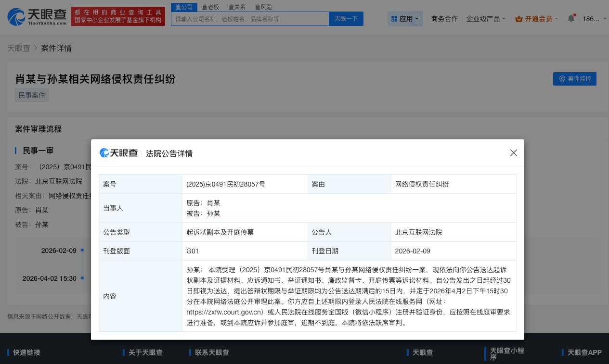This screenshot has height=364, width=609.
Task: Click inside the company search input field
Action: pos(250,18)
